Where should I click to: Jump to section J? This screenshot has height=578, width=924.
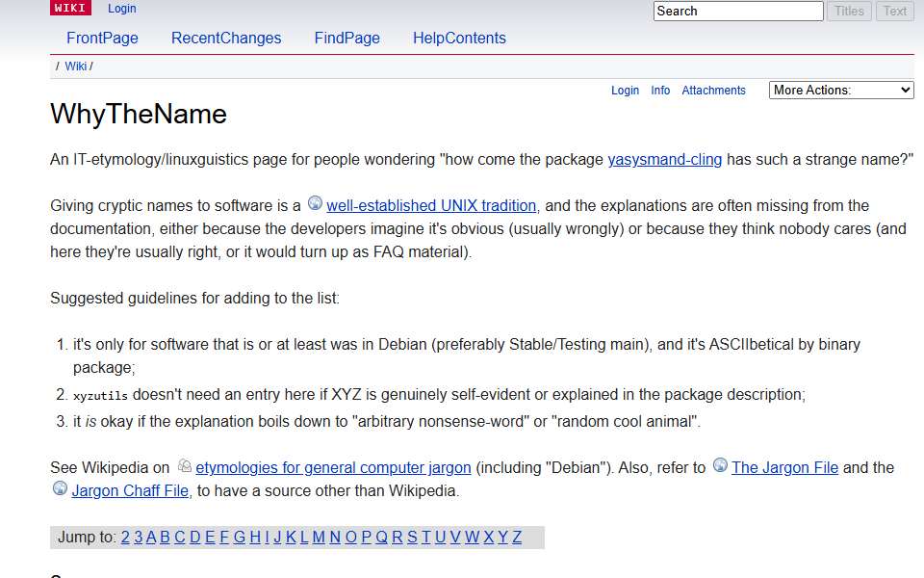point(277,538)
